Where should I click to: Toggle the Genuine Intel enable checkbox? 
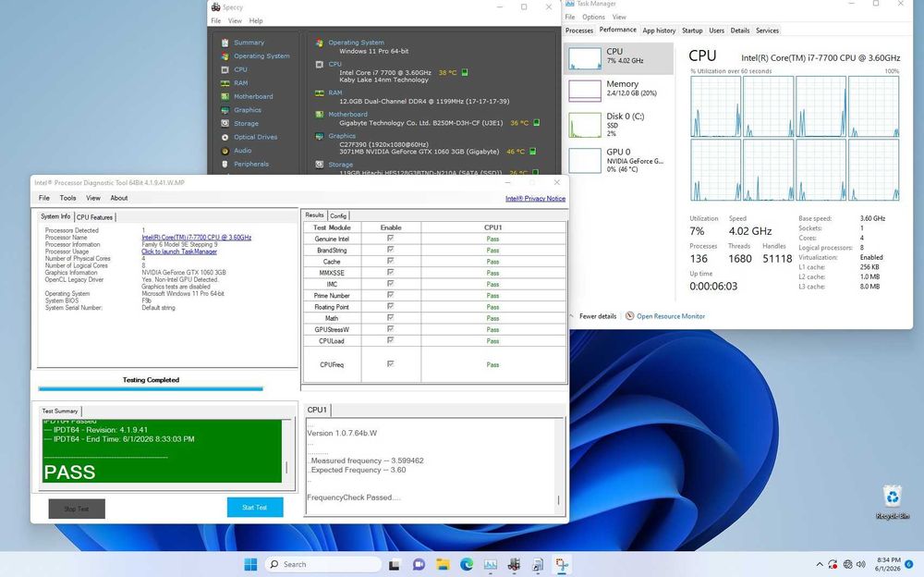390,239
